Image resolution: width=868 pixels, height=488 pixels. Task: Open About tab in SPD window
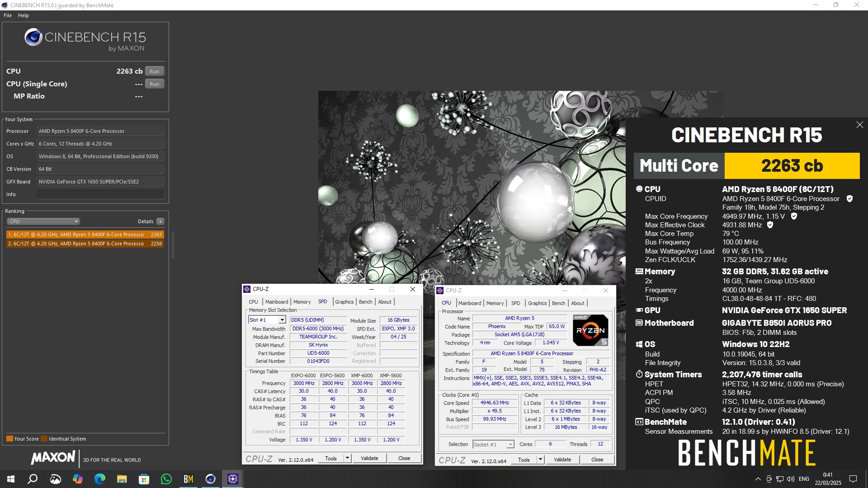[x=385, y=302]
